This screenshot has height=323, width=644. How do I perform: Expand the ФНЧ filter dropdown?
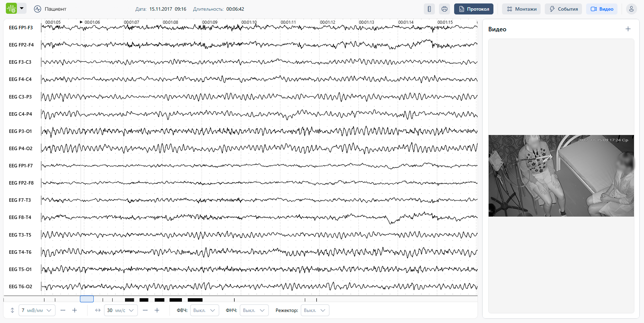[x=254, y=310]
